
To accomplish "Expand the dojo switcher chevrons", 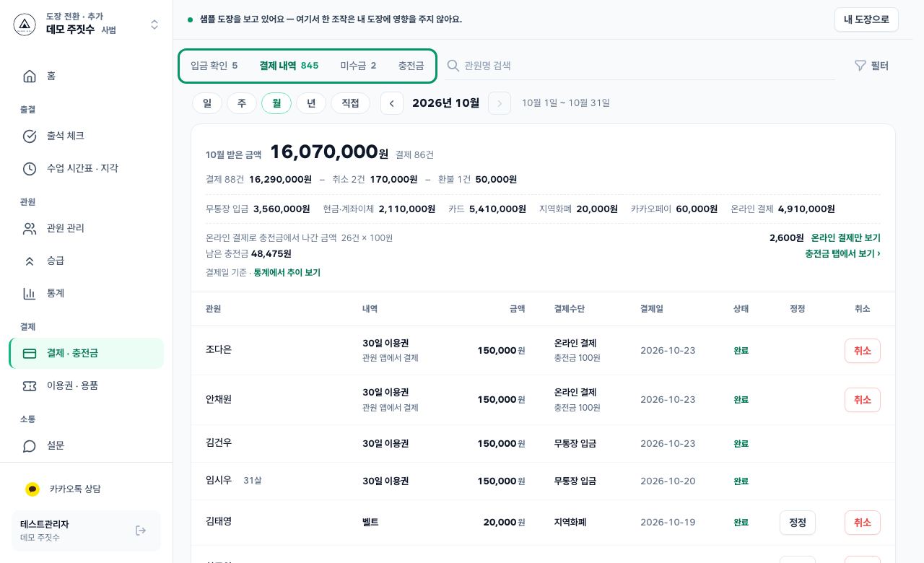I will pyautogui.click(x=154, y=25).
